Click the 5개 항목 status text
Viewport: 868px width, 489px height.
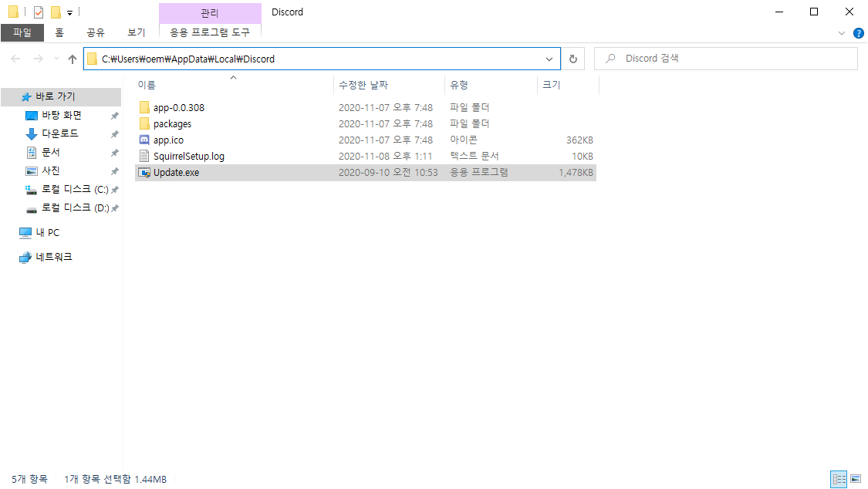click(x=30, y=479)
